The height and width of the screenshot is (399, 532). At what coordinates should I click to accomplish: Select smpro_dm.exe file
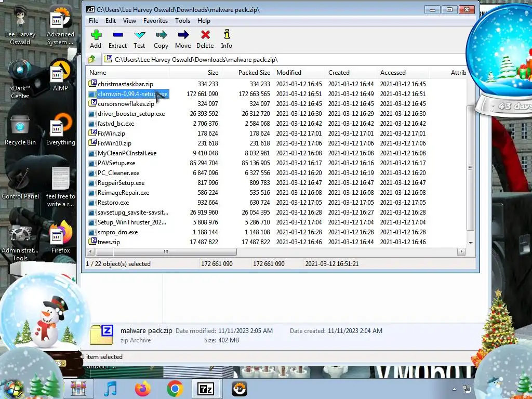point(118,232)
